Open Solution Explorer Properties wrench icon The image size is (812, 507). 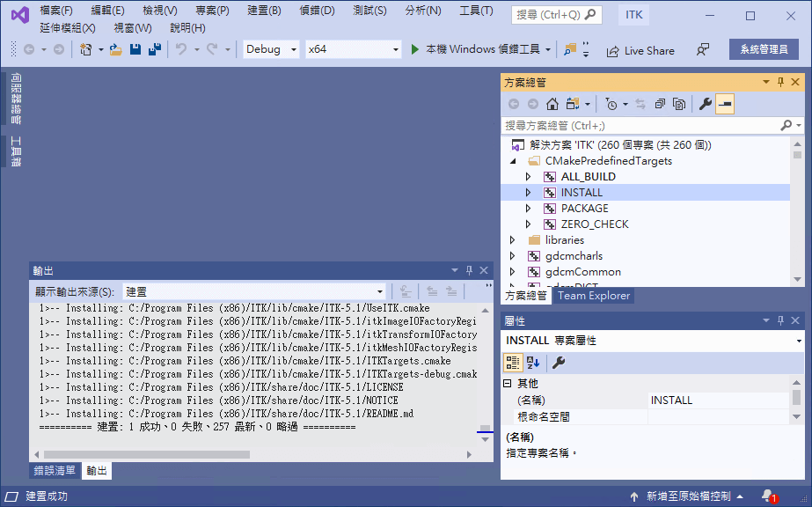705,104
